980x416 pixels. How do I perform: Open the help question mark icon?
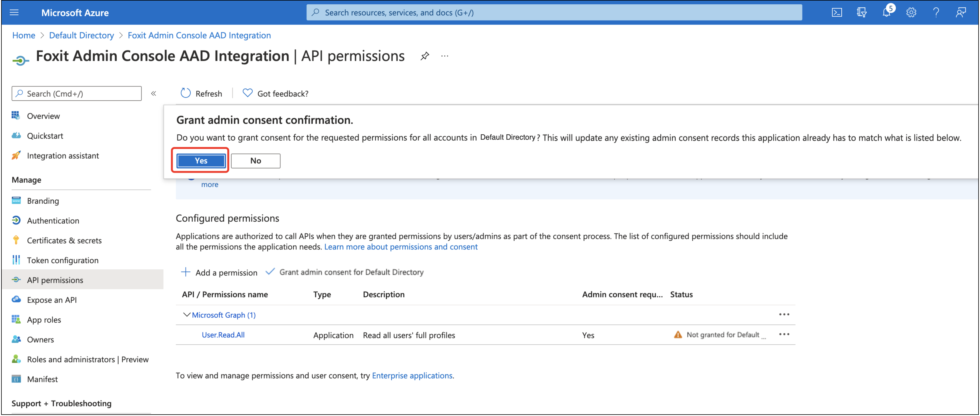click(x=936, y=12)
